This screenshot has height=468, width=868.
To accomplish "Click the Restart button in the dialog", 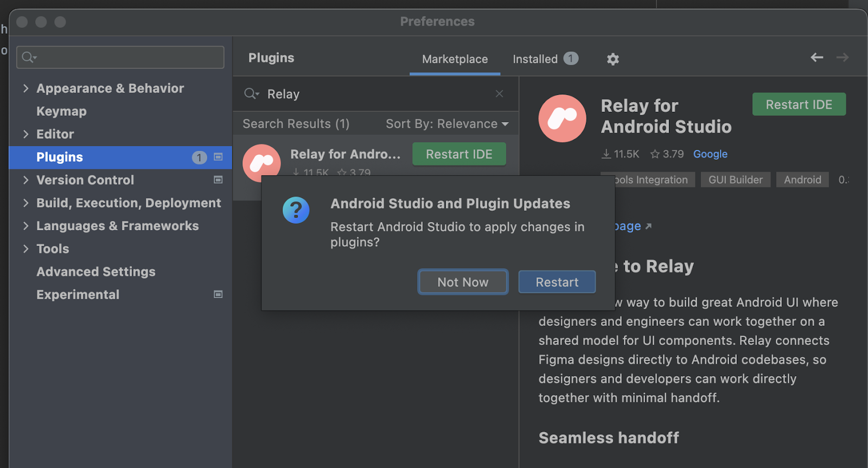I will pos(557,282).
